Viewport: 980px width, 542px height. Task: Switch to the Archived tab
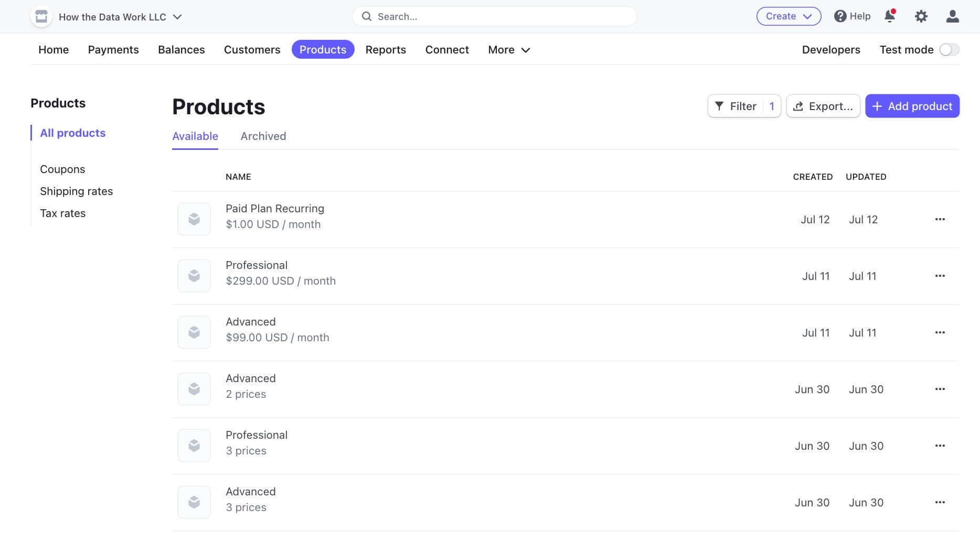pyautogui.click(x=263, y=136)
